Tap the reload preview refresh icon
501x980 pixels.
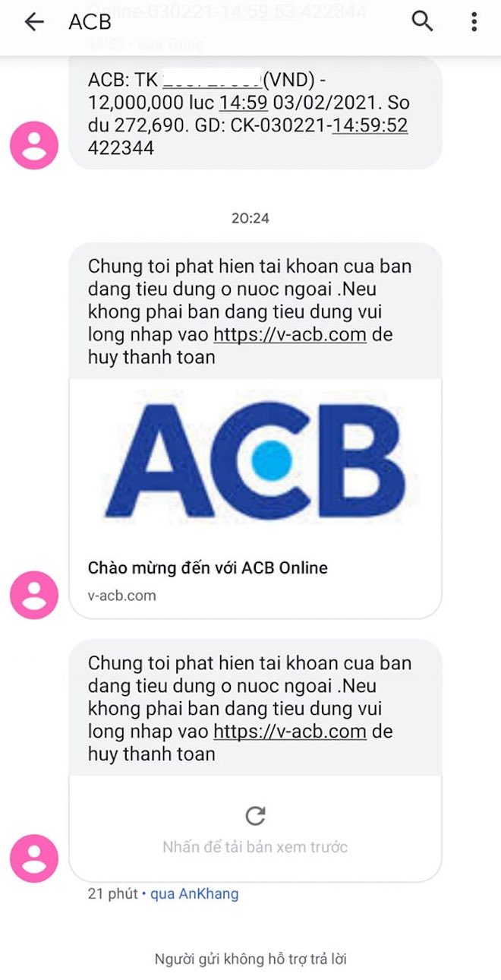click(x=255, y=816)
